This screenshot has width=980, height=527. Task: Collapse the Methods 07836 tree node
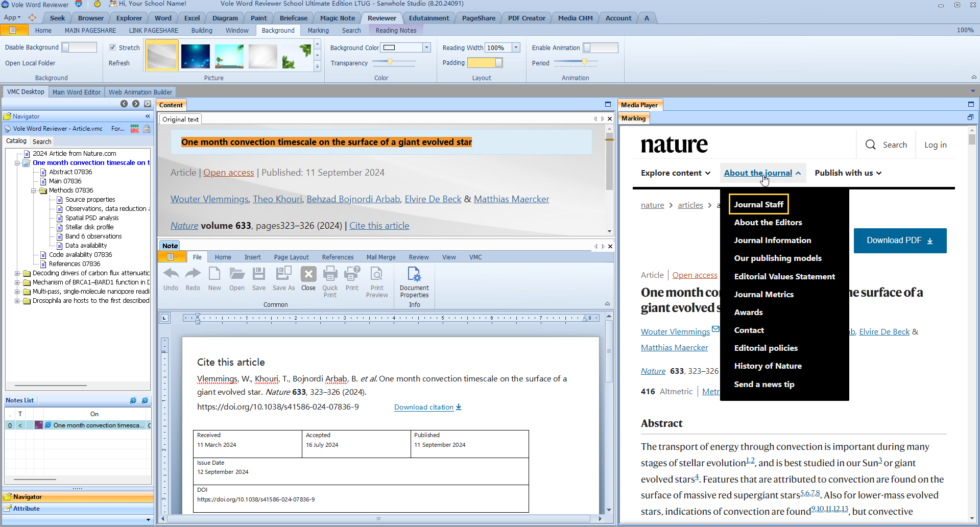34,190
